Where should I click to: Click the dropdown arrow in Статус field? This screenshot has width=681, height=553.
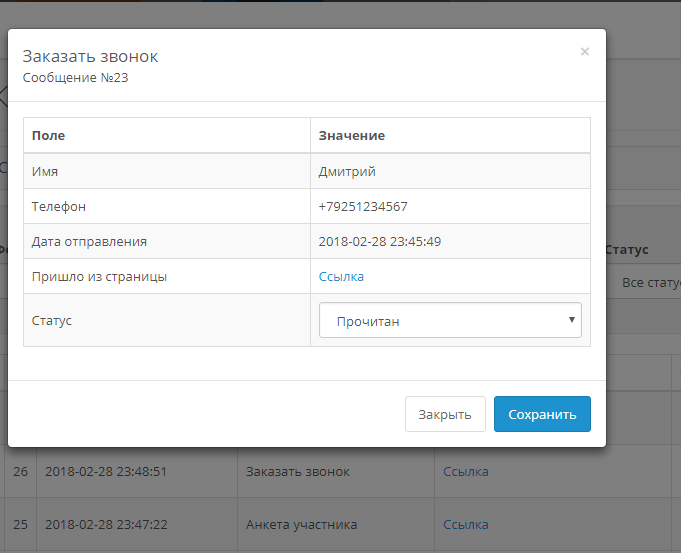[x=571, y=320]
